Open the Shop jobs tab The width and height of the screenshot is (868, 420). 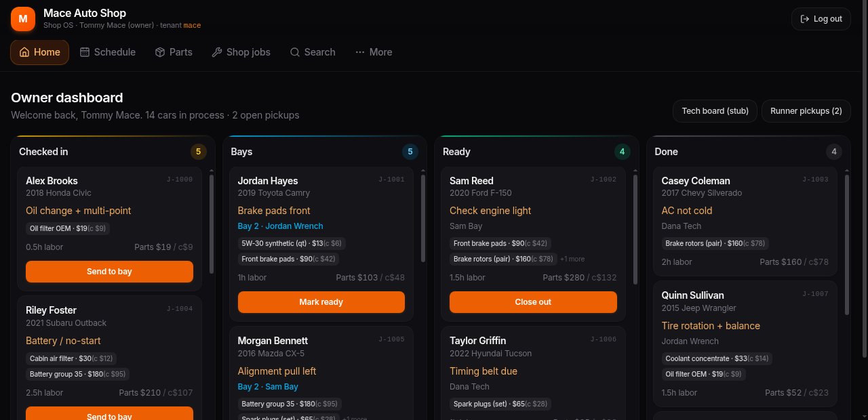coord(241,52)
